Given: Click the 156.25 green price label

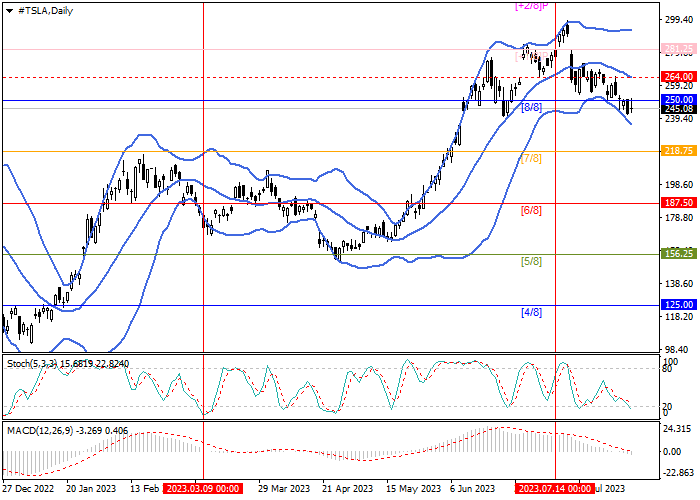Looking at the screenshot, I should click(x=679, y=254).
